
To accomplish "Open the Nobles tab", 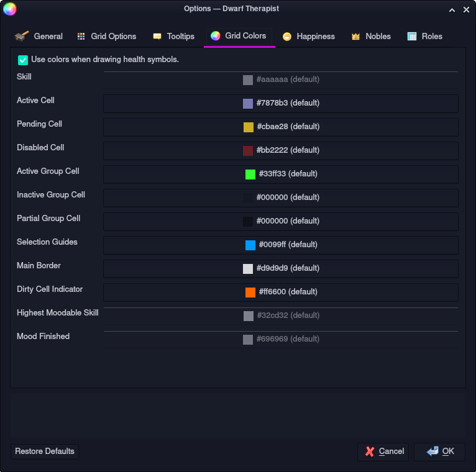I will pyautogui.click(x=371, y=37).
